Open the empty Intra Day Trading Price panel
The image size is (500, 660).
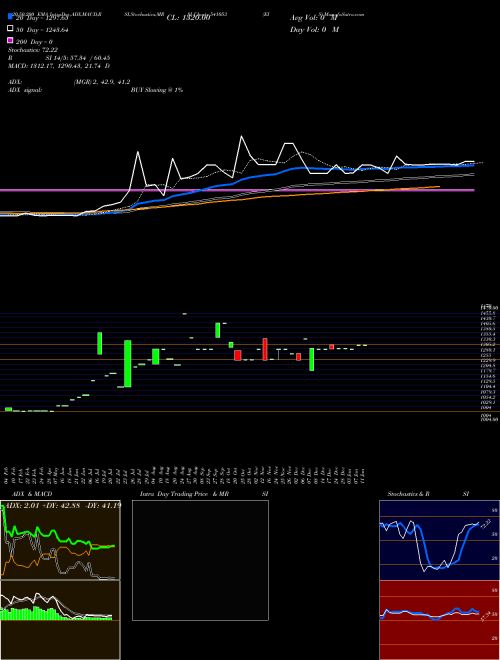pyautogui.click(x=200, y=560)
